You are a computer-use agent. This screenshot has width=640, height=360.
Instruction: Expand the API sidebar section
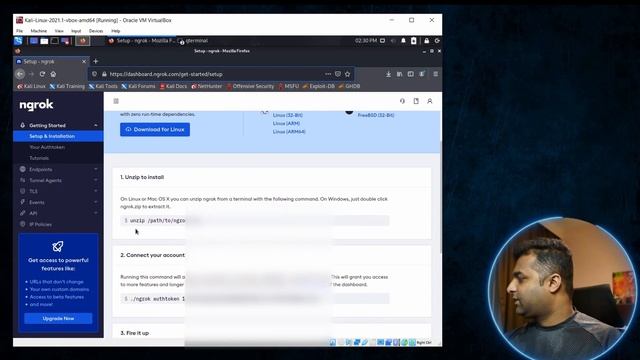[x=58, y=213]
